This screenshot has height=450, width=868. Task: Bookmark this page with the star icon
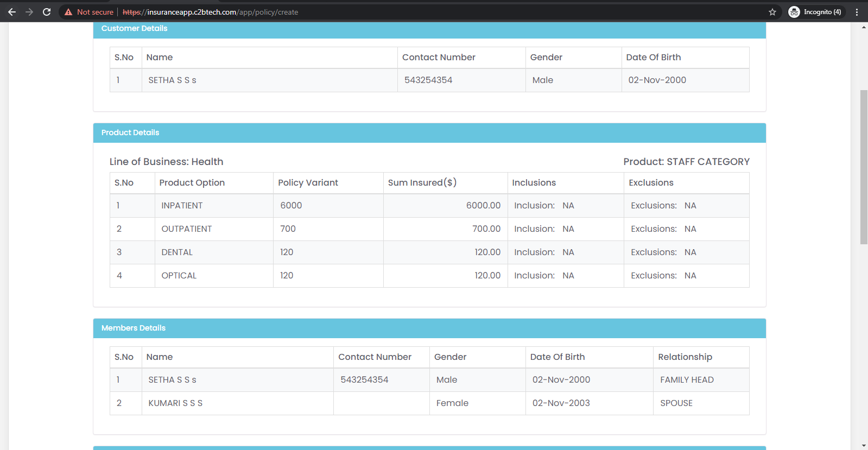[772, 12]
